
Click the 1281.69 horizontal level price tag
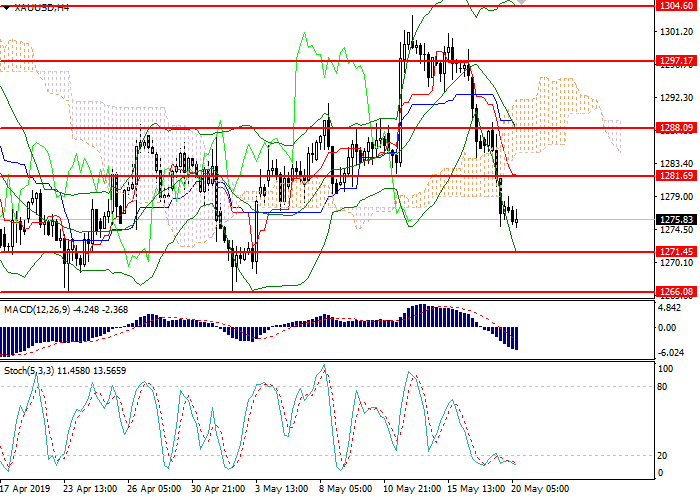click(x=677, y=175)
